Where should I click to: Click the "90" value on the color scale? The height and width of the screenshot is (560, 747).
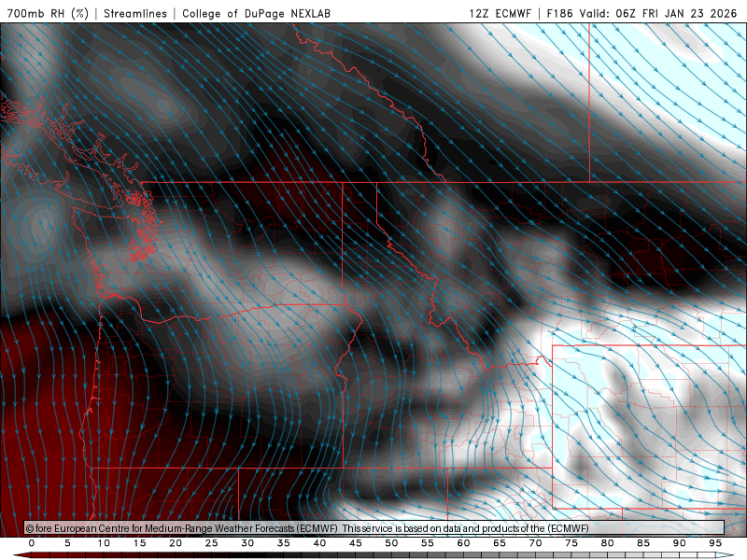(x=679, y=543)
